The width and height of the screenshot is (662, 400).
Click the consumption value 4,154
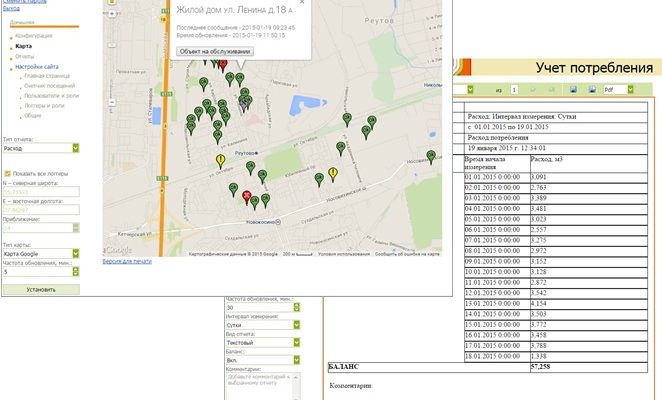539,304
